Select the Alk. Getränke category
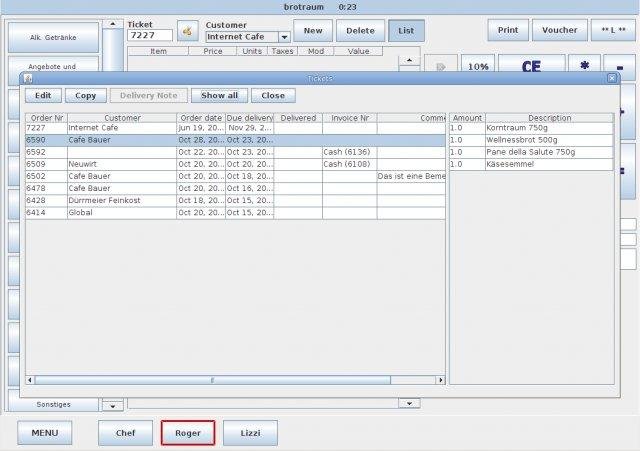 (53, 37)
